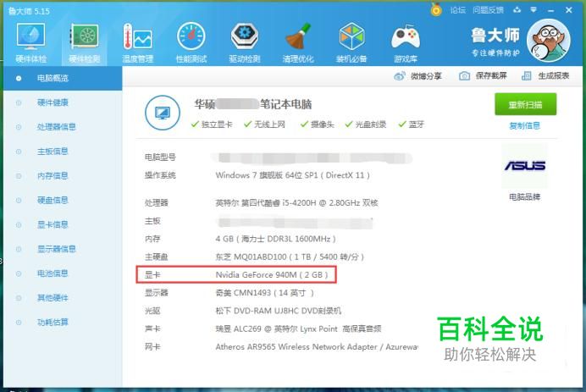The image size is (586, 392).
Task: Select the 硬件检测 hardware detection tab
Action: tap(85, 42)
